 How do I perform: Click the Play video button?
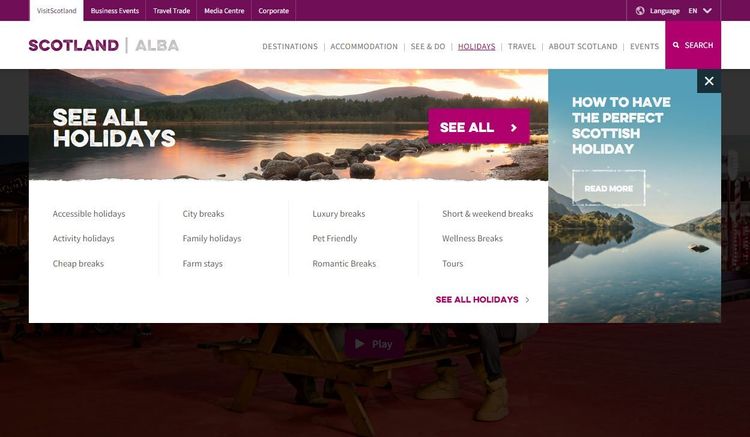click(x=375, y=344)
